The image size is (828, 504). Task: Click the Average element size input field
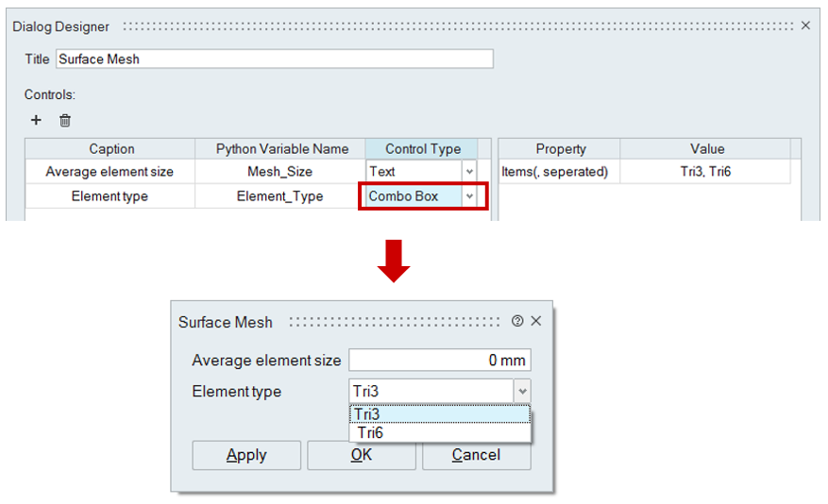point(439,361)
